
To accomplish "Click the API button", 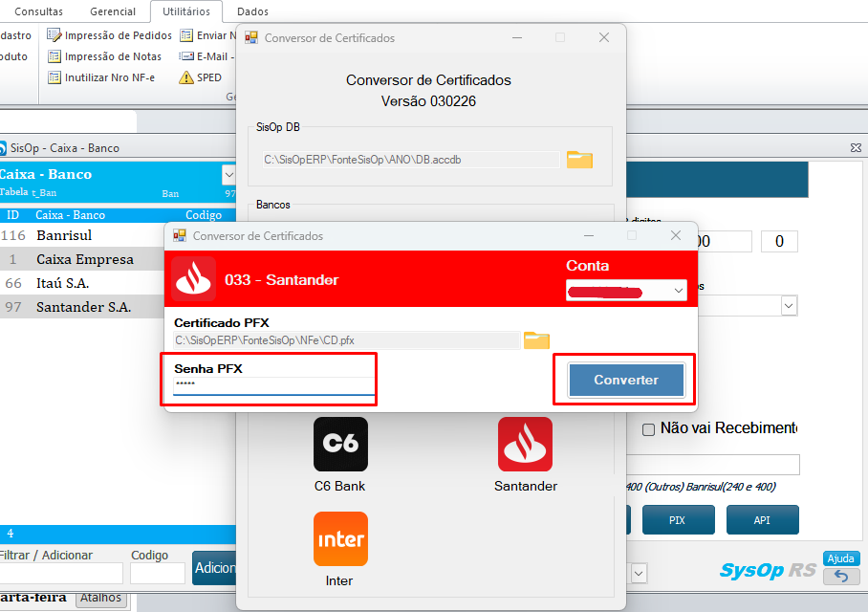I will click(762, 521).
